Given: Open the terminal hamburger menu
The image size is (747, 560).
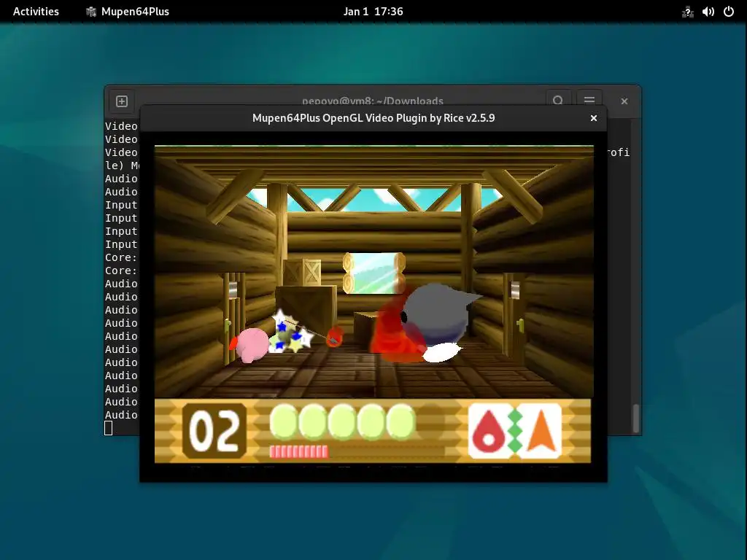Looking at the screenshot, I should click(589, 98).
